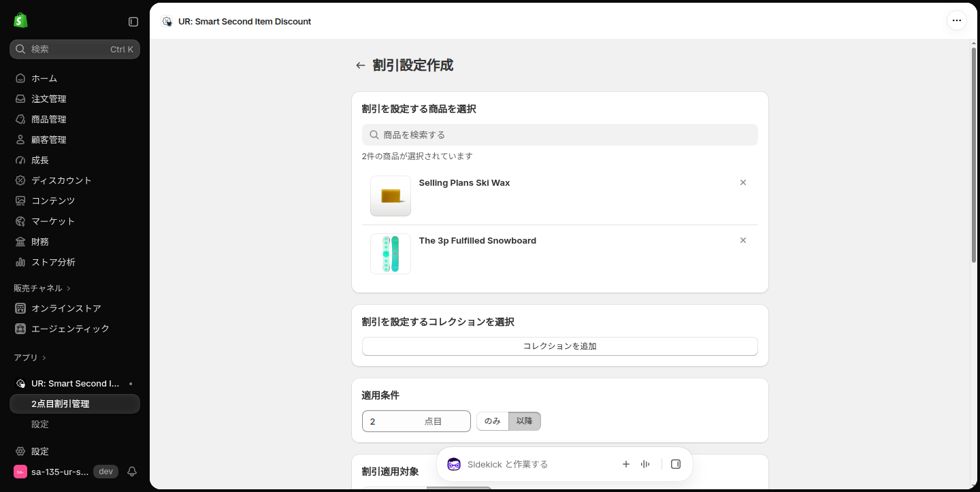The image size is (980, 492).
Task: Click the 点目 number input field
Action: (416, 421)
